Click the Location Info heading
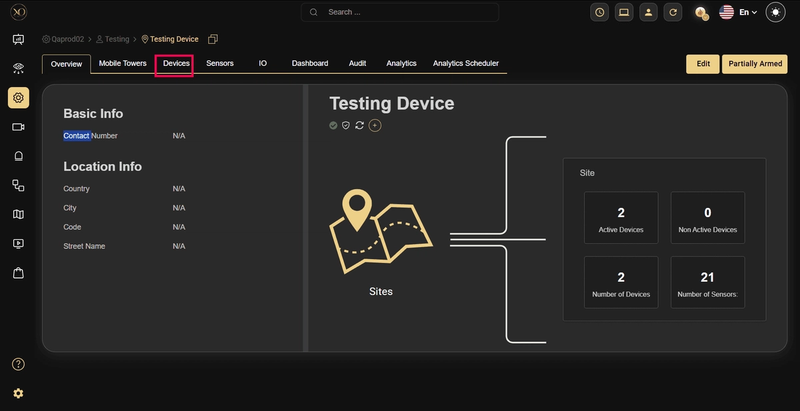800x411 pixels. click(103, 167)
